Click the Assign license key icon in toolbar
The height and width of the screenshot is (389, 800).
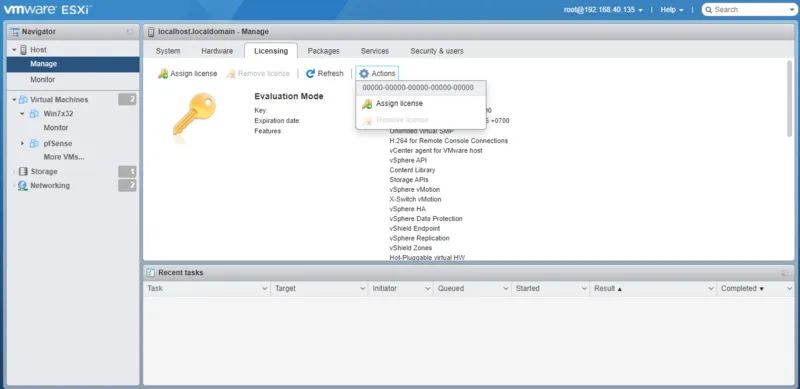click(x=163, y=74)
